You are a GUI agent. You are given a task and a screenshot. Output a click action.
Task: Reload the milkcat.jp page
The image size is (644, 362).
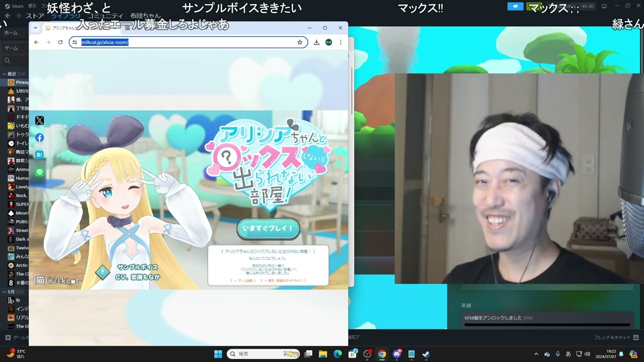click(60, 42)
